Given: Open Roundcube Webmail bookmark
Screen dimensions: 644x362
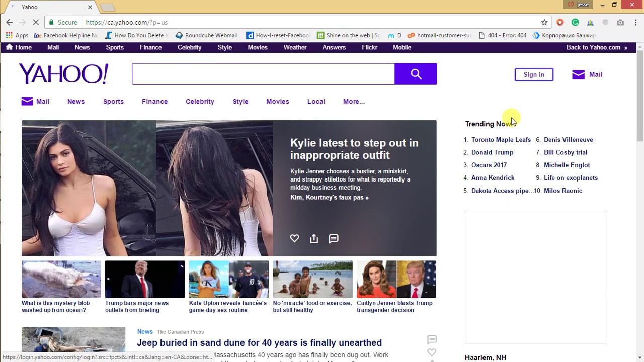Looking at the screenshot, I should 206,35.
